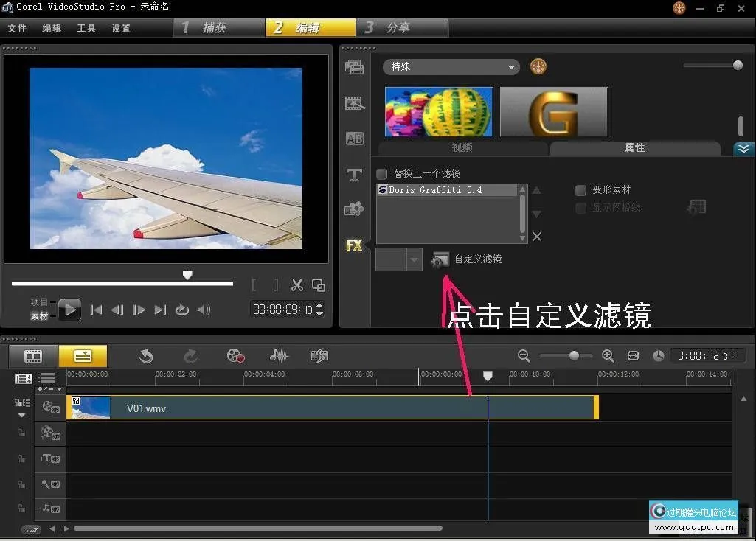The width and height of the screenshot is (756, 541).
Task: Click the scissors split clip icon
Action: pyautogui.click(x=297, y=285)
